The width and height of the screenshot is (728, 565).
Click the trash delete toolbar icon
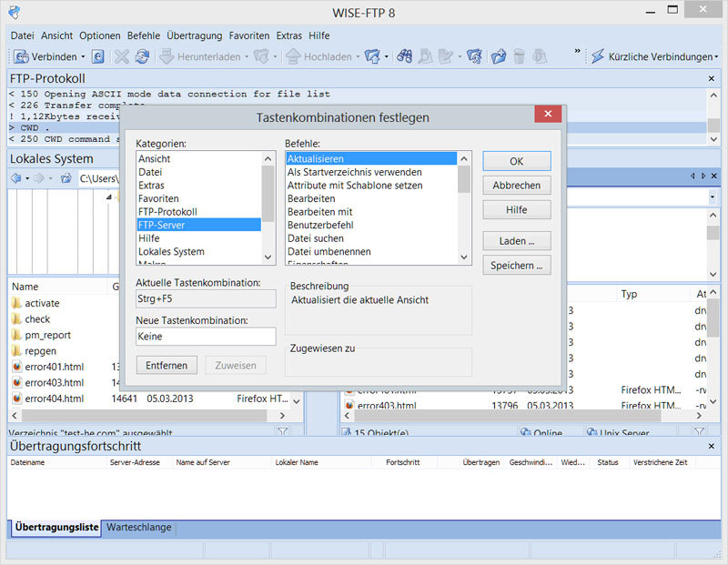[x=519, y=56]
